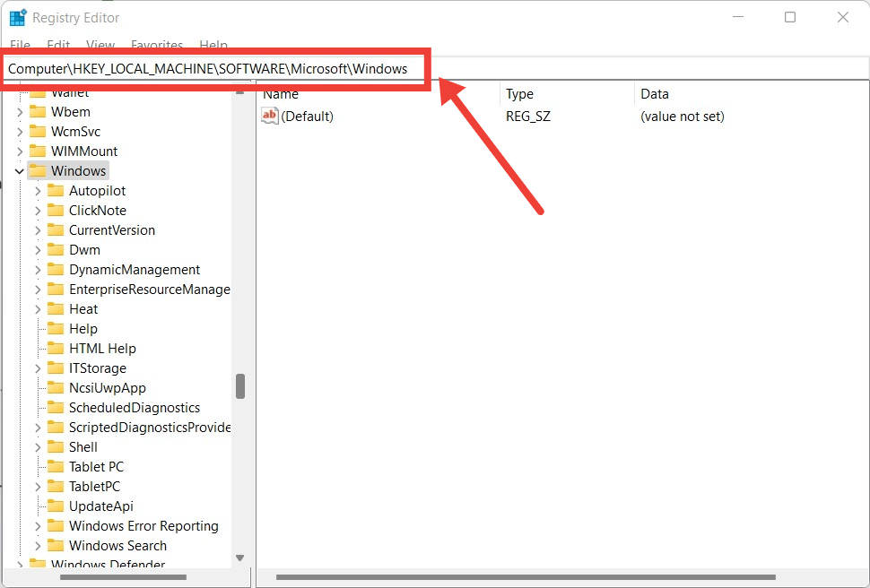The image size is (870, 588).
Task: Click the Windows key folder icon
Action: tap(37, 171)
